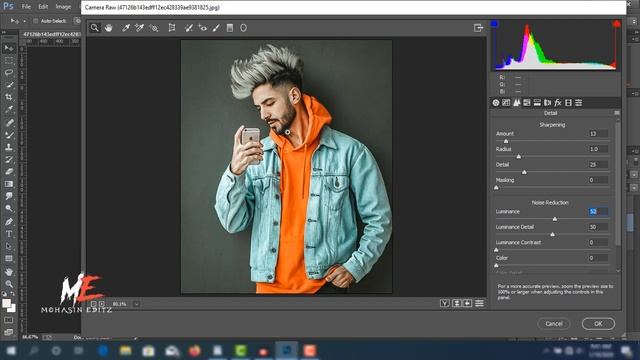Open the zoom level dropdown below preview
The width and height of the screenshot is (640, 360).
(x=136, y=304)
